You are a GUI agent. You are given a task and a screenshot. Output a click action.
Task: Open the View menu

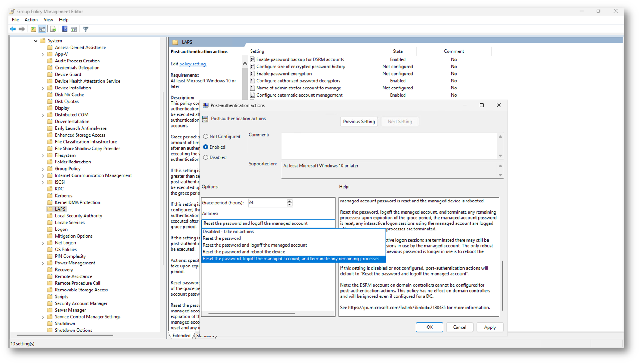[48, 20]
